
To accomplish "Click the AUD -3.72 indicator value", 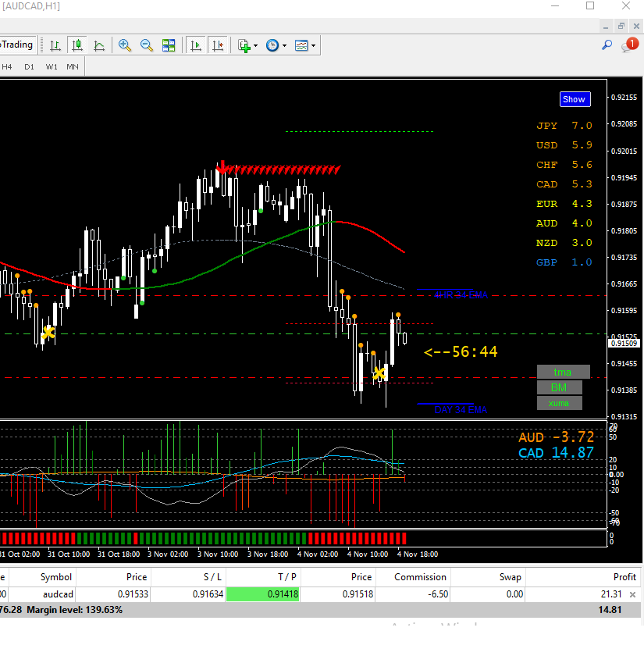I will tap(556, 437).
